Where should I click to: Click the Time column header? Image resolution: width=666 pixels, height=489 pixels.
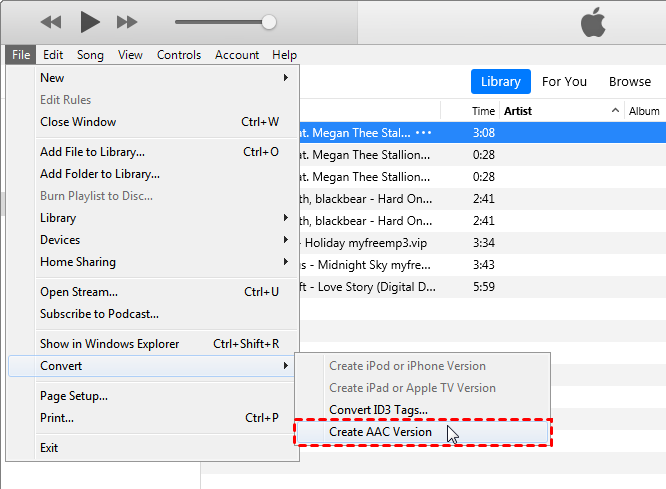[483, 111]
